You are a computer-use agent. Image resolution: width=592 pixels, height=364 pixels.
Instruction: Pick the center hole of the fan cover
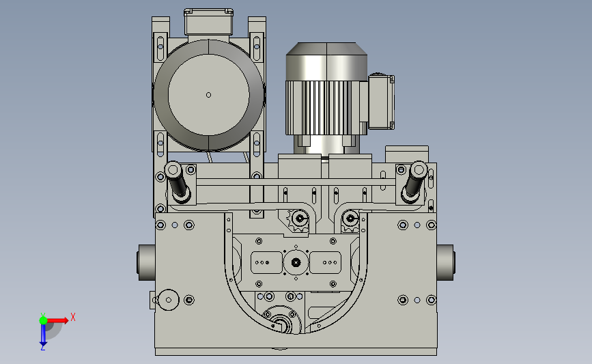pyautogui.click(x=208, y=95)
